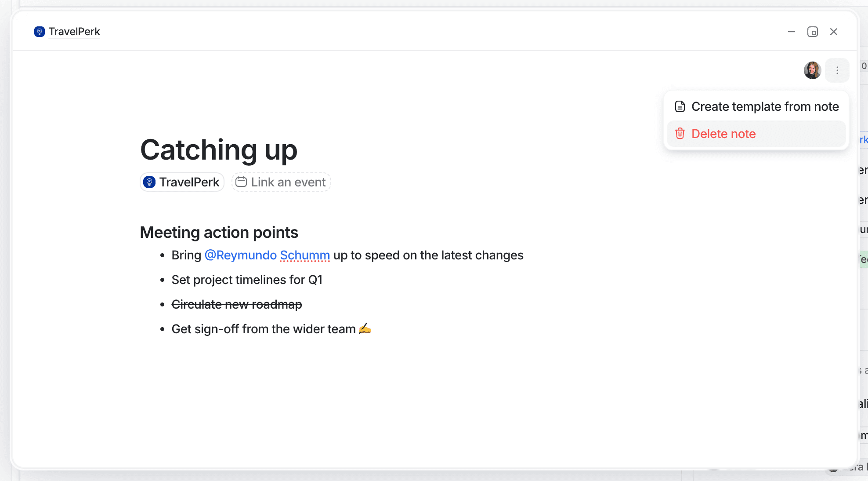Screen dimensions: 868x481
Task: Click the user avatar photo
Action: click(812, 70)
